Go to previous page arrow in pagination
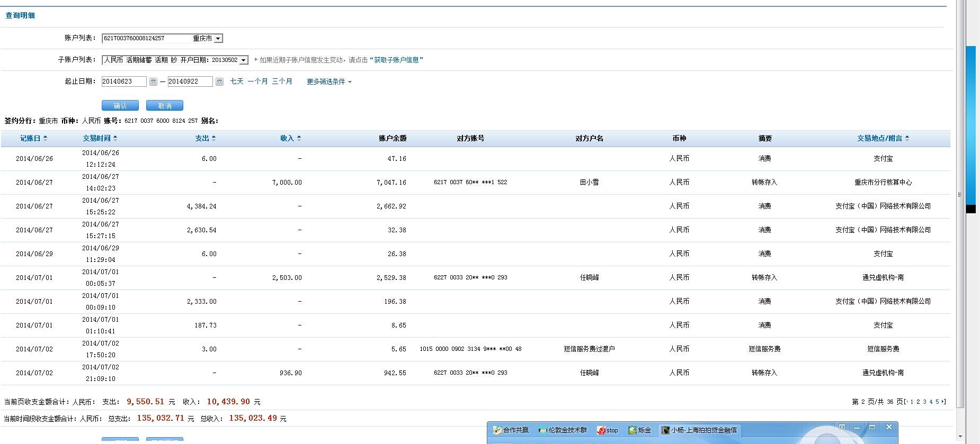Image resolution: width=980 pixels, height=444 pixels. point(906,402)
